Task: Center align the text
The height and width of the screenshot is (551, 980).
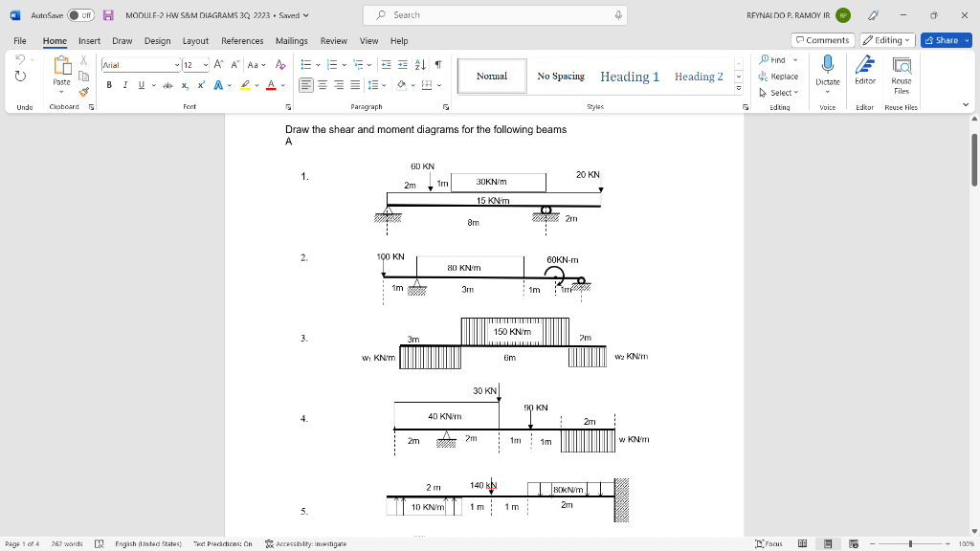Action: pos(323,85)
